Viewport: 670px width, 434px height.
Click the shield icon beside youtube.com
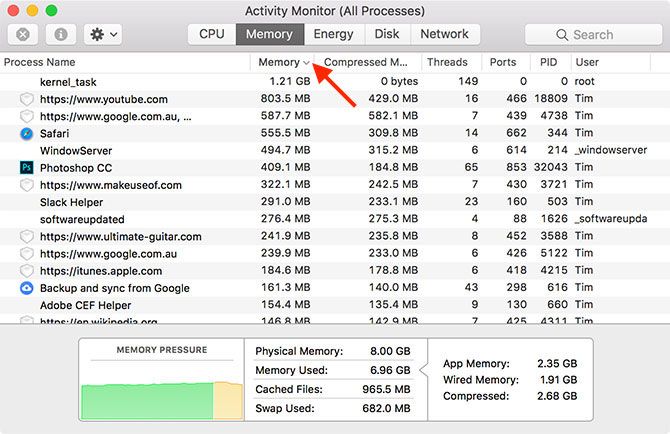27,99
